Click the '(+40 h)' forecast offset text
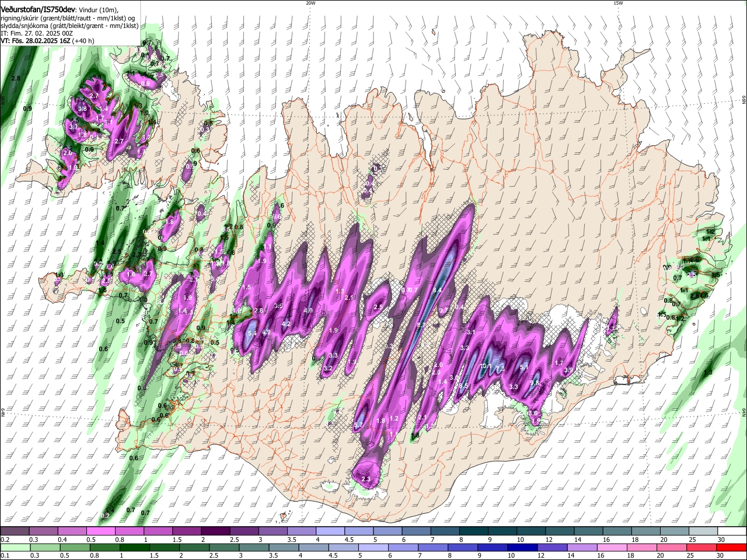The height and width of the screenshot is (560, 747). pos(84,41)
